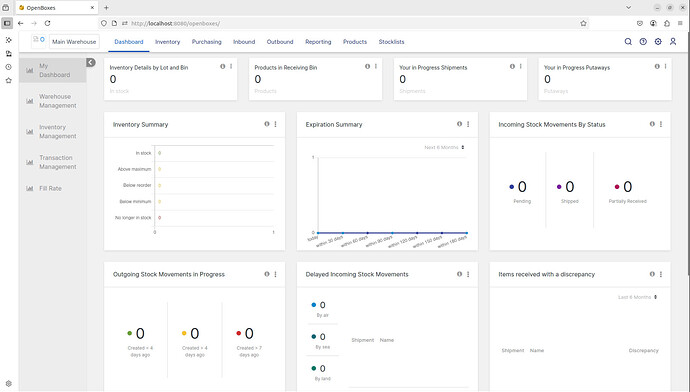Image resolution: width=690 pixels, height=392 pixels.
Task: Click the Pending stock movements count
Action: pyautogui.click(x=522, y=187)
